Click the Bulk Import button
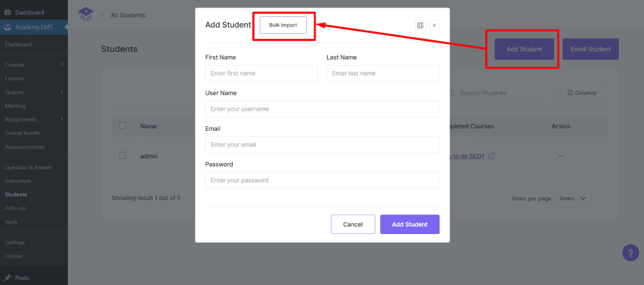Screen dimensions: 644x285 [283, 25]
